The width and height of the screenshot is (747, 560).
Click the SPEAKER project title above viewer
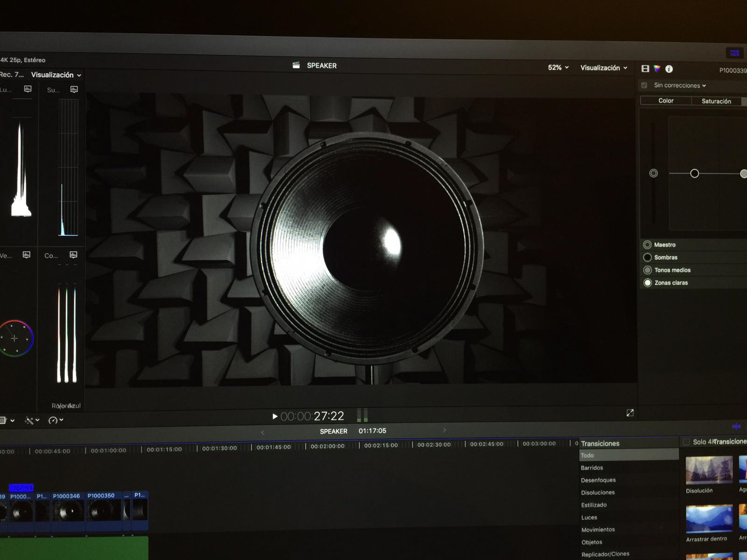(322, 66)
